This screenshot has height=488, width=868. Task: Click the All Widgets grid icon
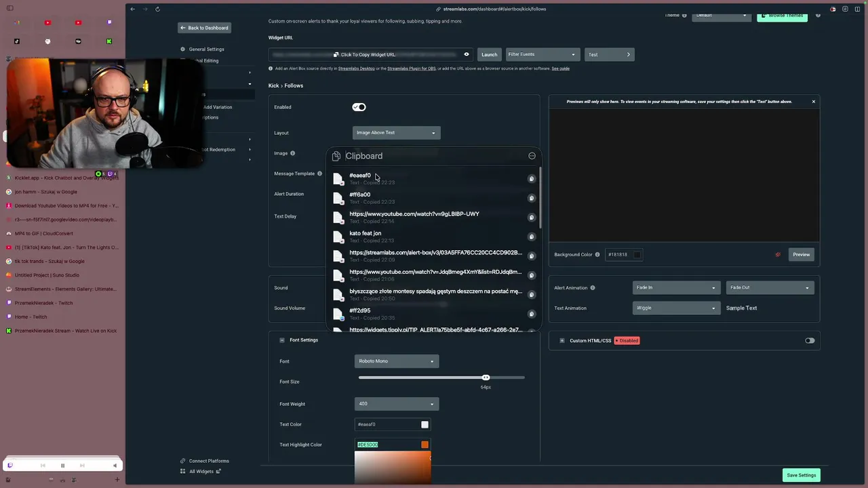182,471
